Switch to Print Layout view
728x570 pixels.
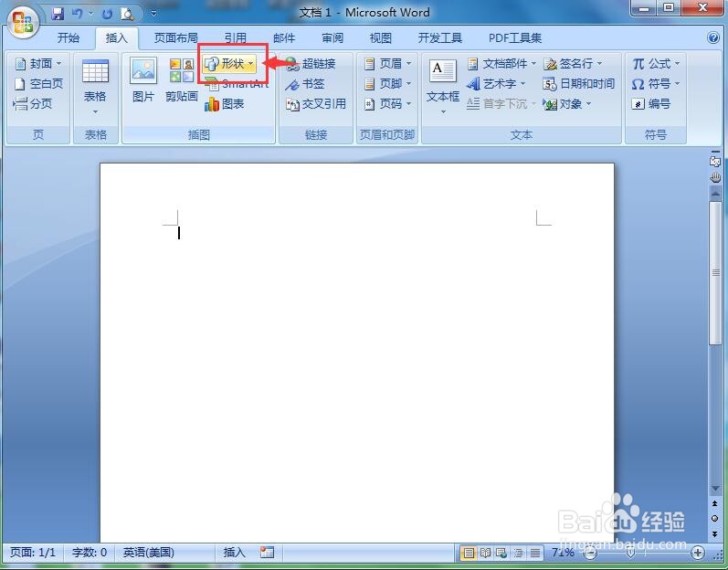coord(469,553)
